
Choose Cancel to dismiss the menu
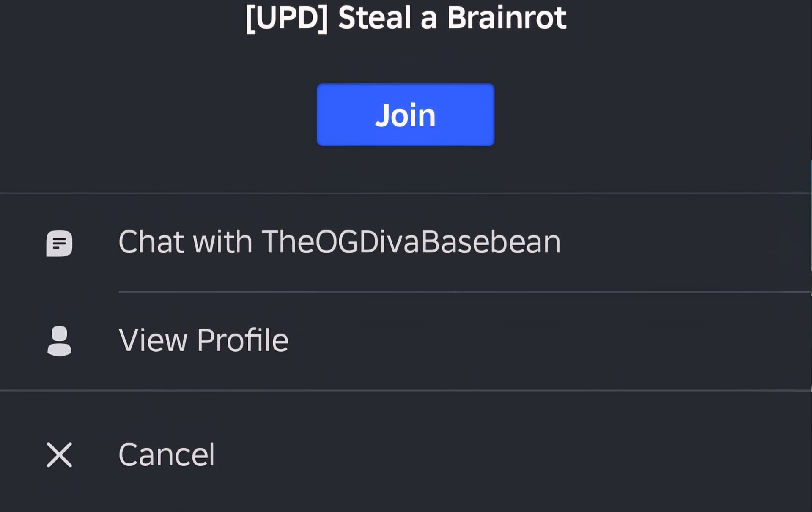click(x=406, y=455)
